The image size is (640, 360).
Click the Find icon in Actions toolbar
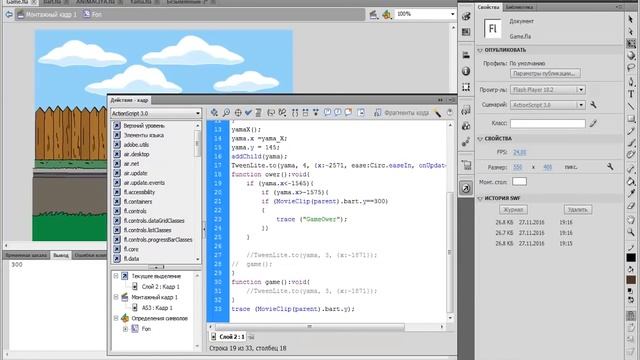[x=226, y=113]
